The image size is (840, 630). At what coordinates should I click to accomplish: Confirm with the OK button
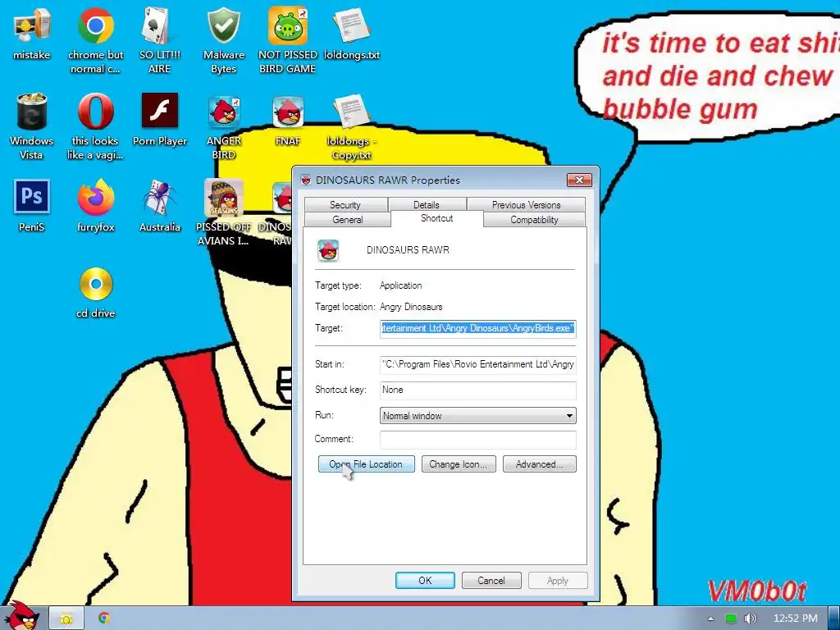[426, 580]
